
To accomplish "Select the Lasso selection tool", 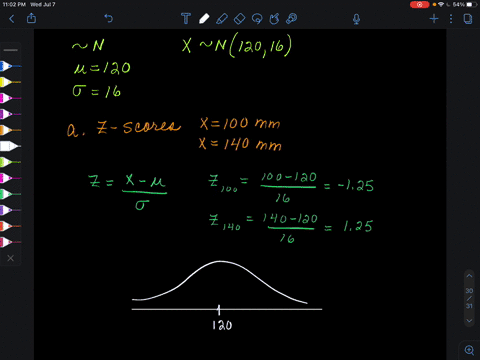I will coord(257,19).
